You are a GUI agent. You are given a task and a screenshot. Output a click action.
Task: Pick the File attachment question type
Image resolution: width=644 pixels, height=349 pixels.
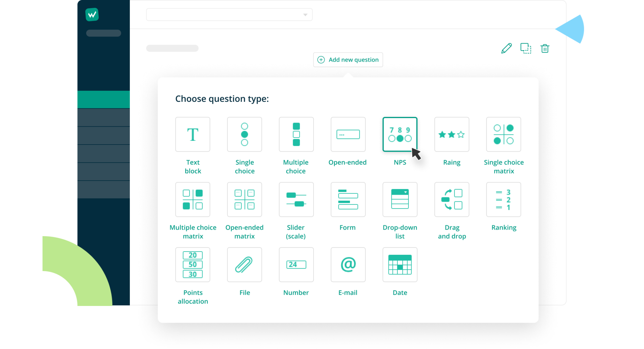click(244, 264)
